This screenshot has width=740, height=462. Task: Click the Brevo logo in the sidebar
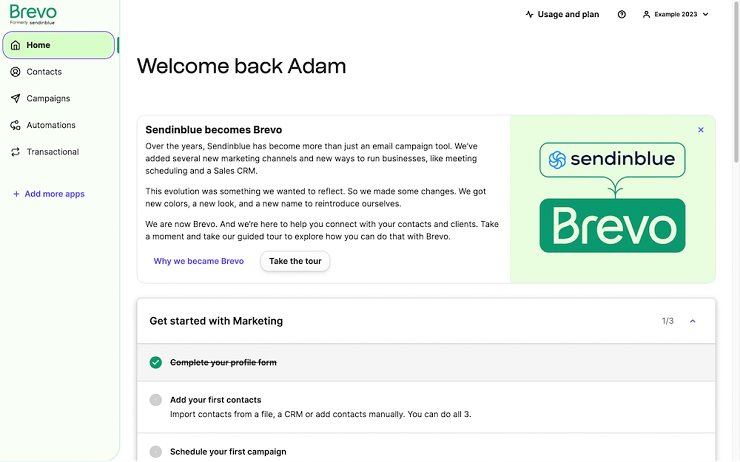[33, 14]
